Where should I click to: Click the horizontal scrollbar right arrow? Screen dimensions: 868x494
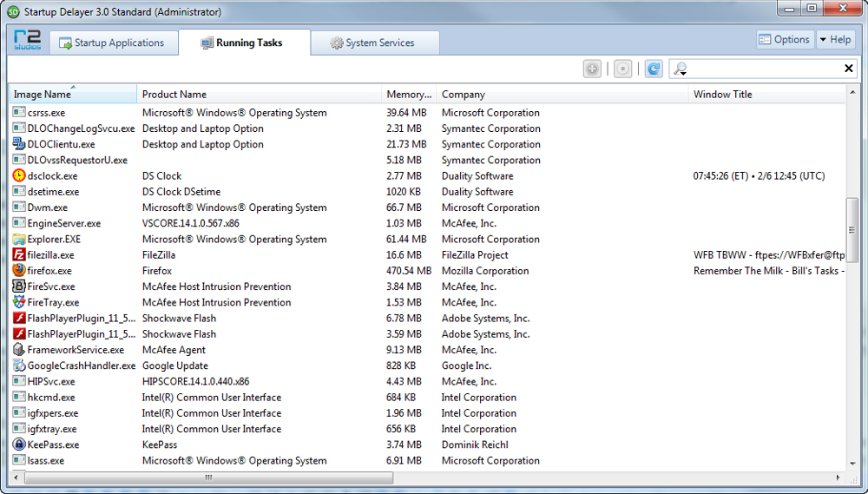click(x=838, y=478)
